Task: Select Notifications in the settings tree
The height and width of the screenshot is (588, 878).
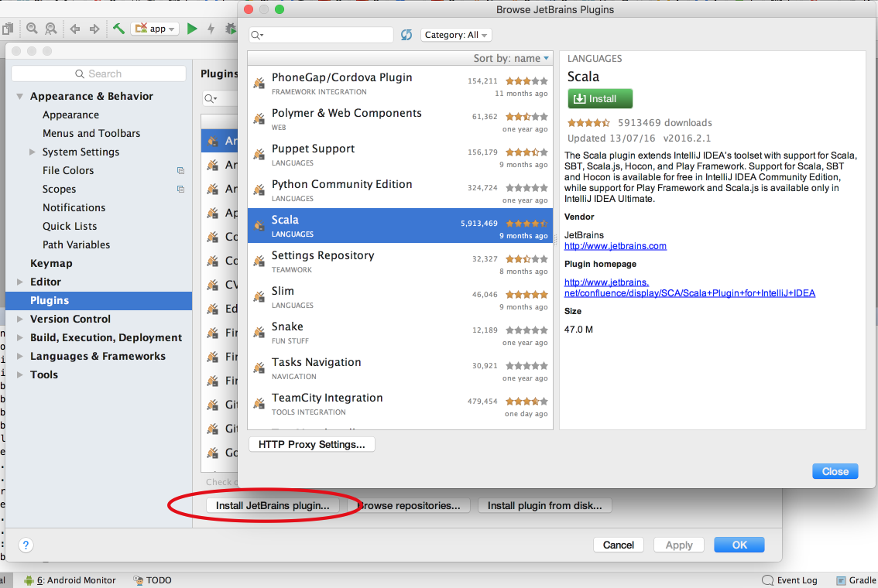Action: coord(74,207)
